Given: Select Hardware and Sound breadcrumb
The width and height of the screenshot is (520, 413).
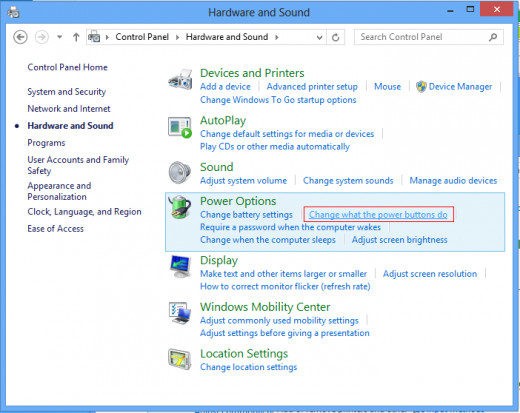Looking at the screenshot, I should (227, 37).
